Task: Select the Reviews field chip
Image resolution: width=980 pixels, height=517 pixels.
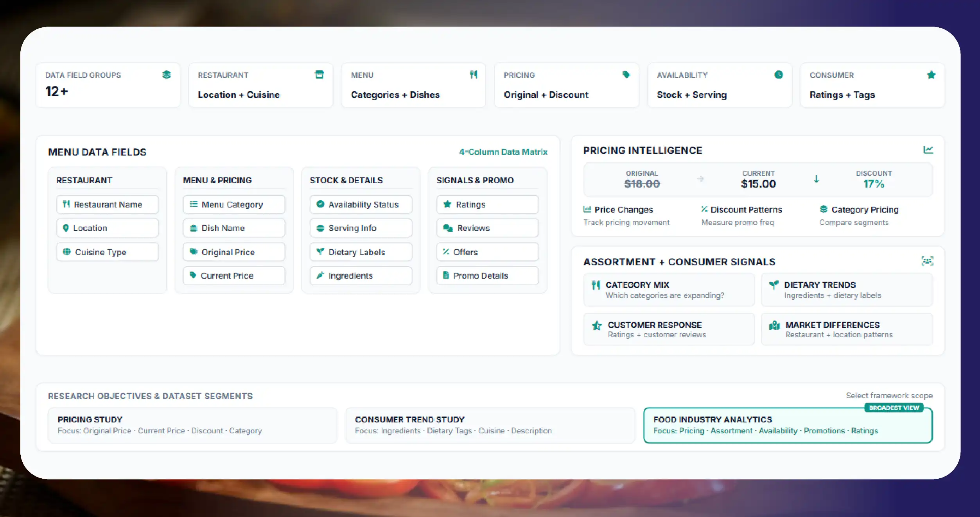Action: click(x=488, y=228)
